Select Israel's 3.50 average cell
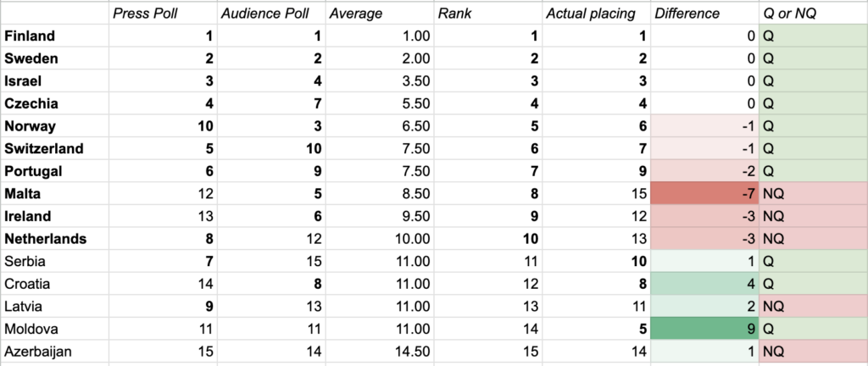This screenshot has width=868, height=366. (x=380, y=80)
